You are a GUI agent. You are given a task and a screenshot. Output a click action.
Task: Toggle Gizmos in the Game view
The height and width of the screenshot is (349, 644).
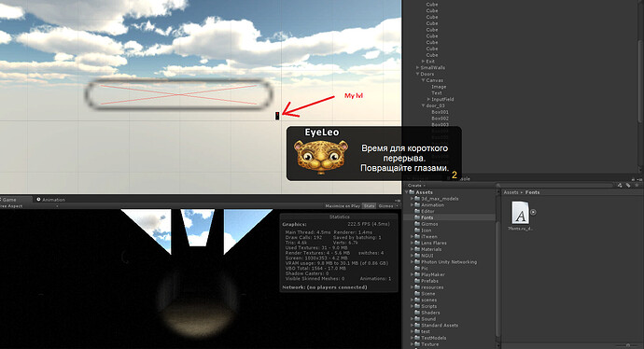(385, 206)
